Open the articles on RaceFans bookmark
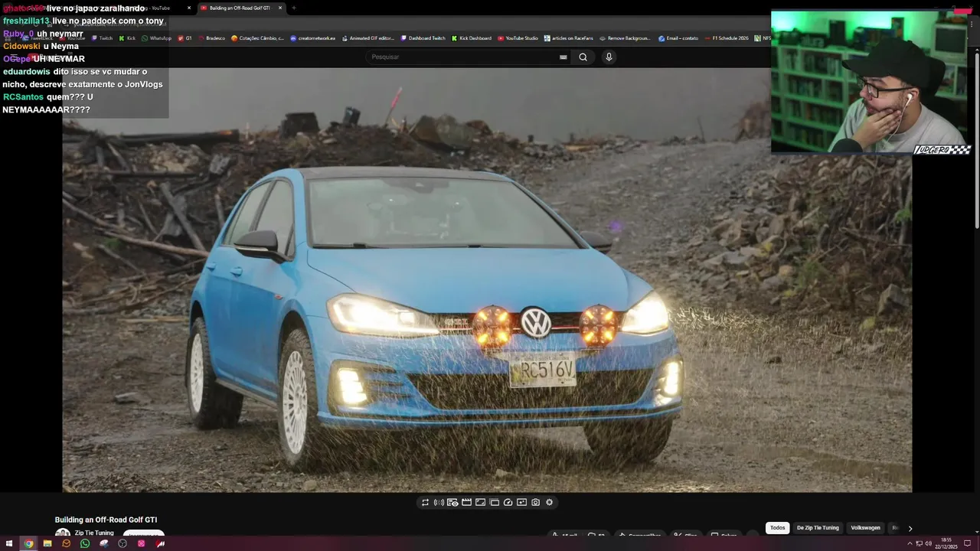Screen dimensions: 980x551 point(568,38)
